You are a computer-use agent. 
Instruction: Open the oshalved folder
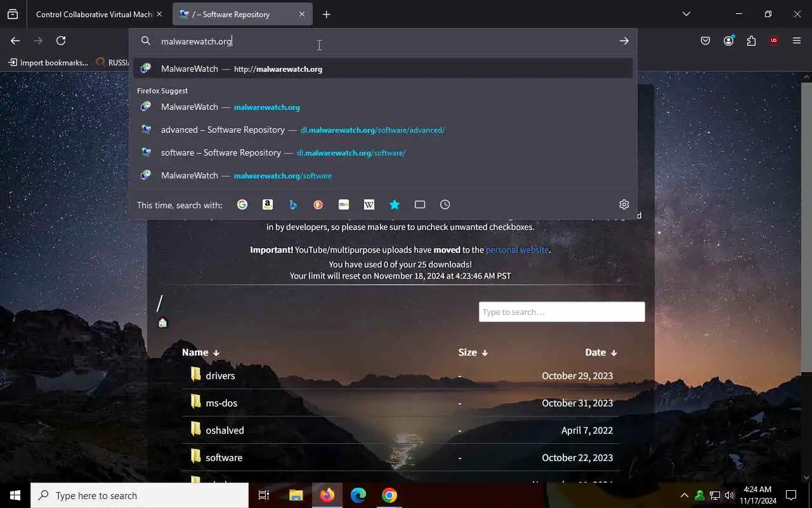tap(225, 430)
